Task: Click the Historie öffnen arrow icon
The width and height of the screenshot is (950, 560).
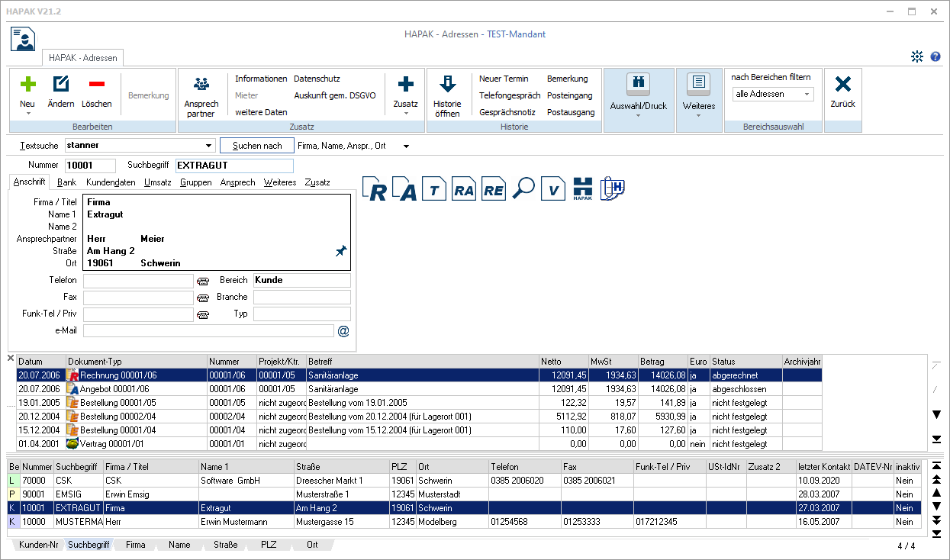Action: tap(448, 85)
